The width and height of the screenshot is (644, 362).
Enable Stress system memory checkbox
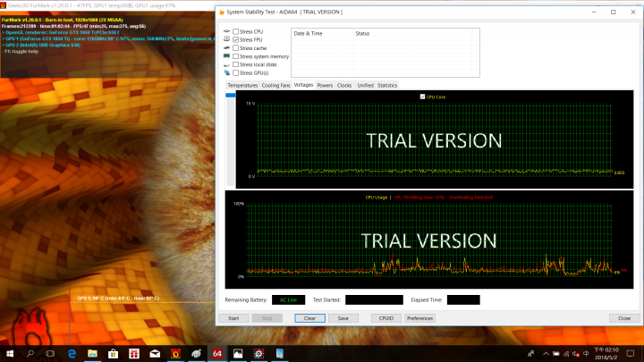(x=236, y=56)
